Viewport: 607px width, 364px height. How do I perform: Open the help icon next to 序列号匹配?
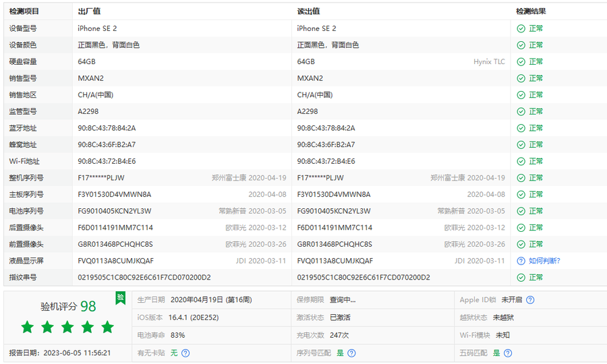(x=351, y=353)
